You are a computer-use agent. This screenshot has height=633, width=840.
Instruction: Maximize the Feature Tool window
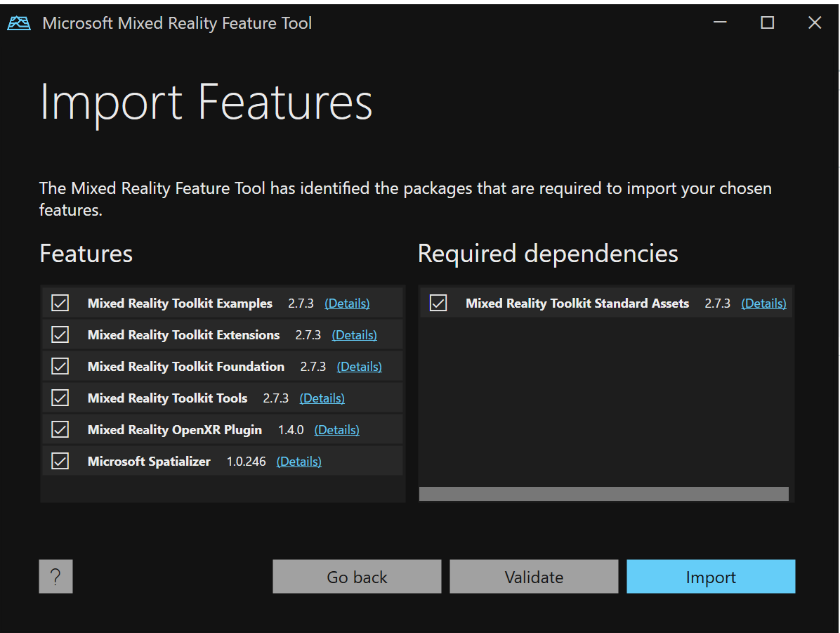pyautogui.click(x=767, y=22)
